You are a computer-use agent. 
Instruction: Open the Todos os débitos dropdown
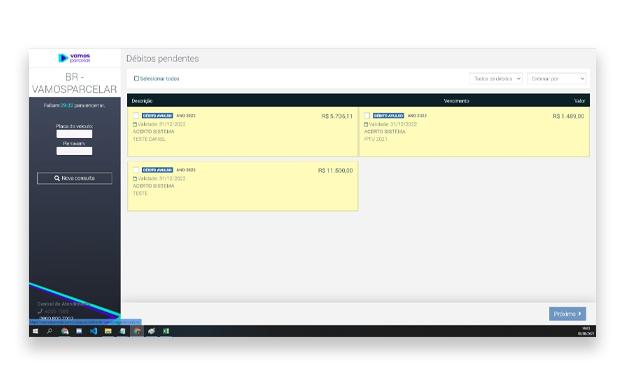[x=496, y=79]
